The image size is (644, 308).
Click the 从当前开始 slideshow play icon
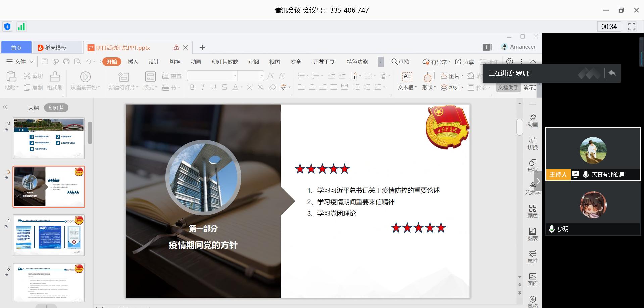85,77
